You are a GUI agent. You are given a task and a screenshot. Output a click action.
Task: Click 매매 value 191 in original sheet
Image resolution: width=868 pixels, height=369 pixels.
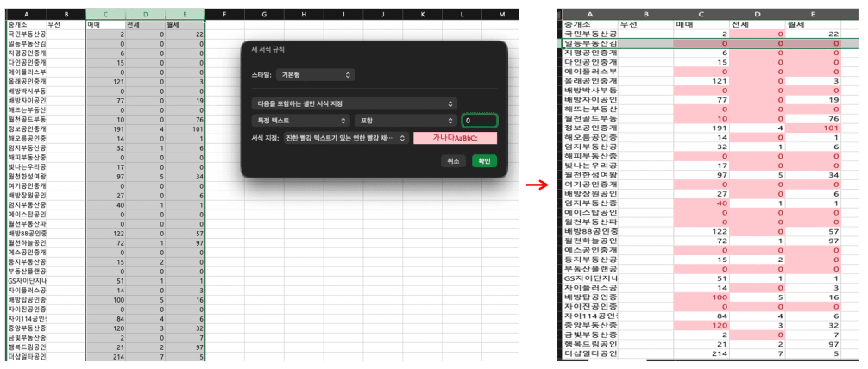(x=106, y=129)
